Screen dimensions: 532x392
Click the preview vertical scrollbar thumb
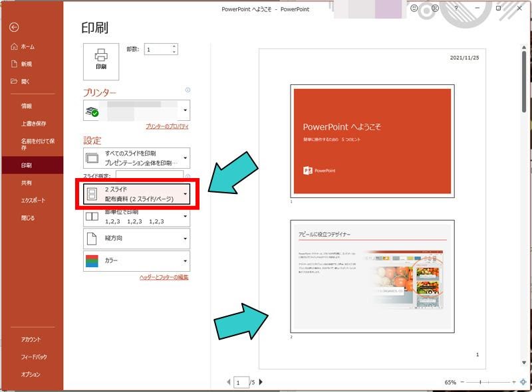pos(524,82)
